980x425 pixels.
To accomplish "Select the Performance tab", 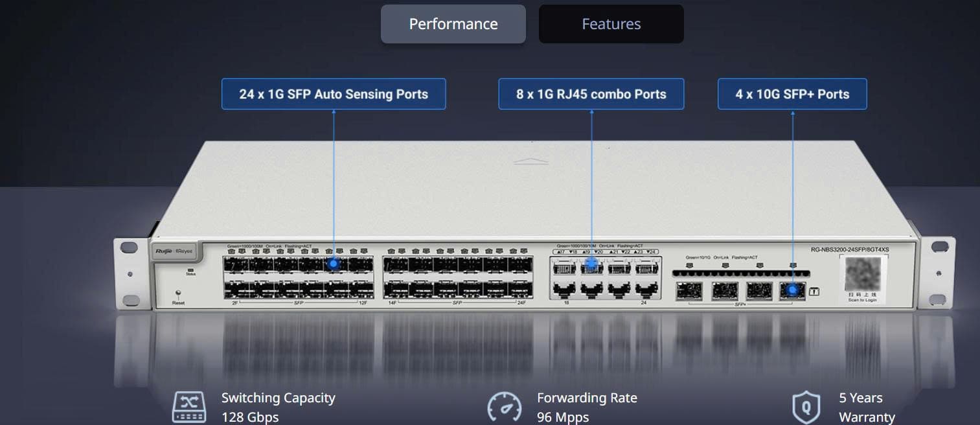I will tap(453, 23).
